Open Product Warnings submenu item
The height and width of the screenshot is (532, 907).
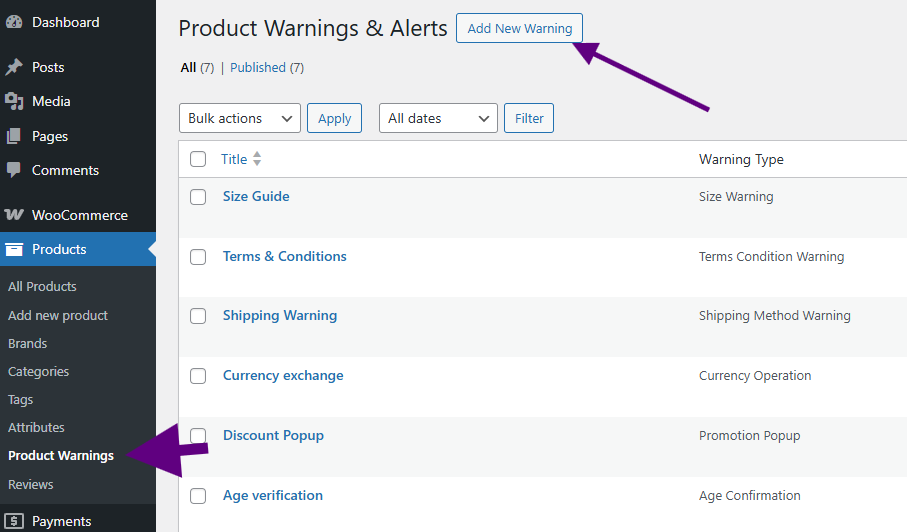pos(61,456)
